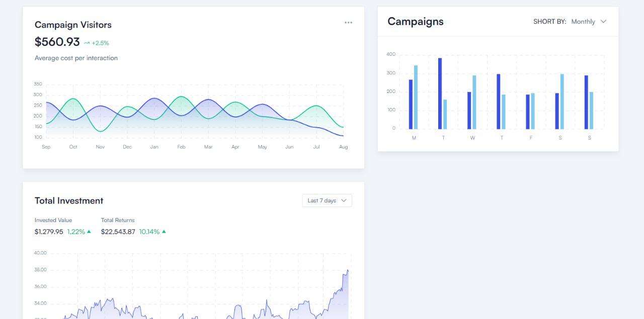Click the SHORT BY: label

point(549,22)
